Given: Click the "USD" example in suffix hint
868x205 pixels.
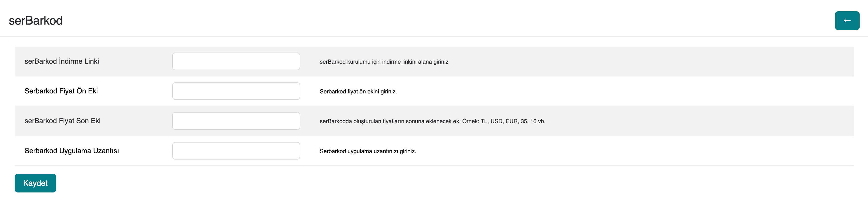Looking at the screenshot, I should click(496, 121).
